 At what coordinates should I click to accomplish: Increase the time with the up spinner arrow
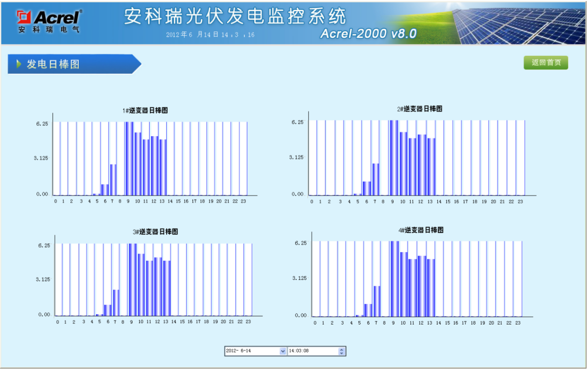click(342, 349)
